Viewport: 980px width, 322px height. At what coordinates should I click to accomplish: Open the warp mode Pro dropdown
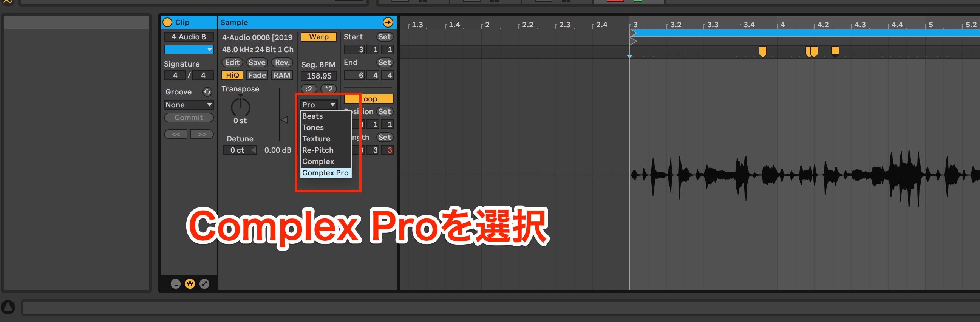tap(318, 104)
